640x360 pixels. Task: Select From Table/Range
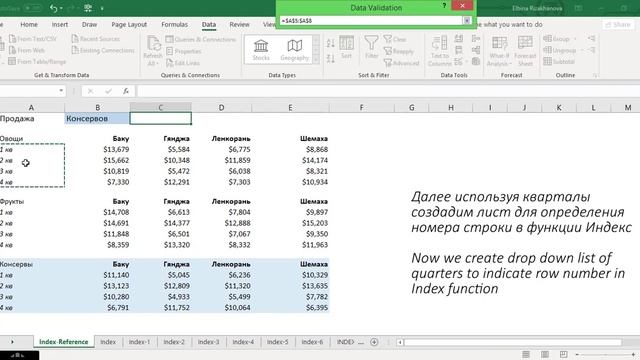tap(37, 62)
